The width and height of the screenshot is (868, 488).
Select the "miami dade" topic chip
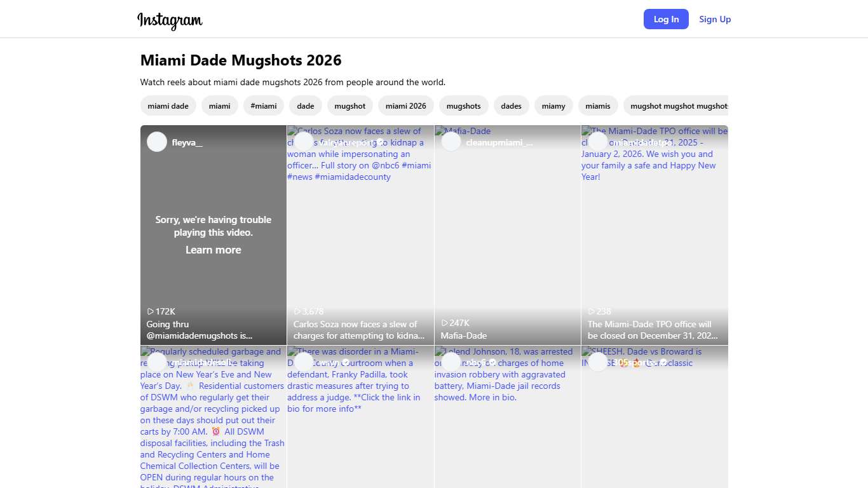click(168, 106)
